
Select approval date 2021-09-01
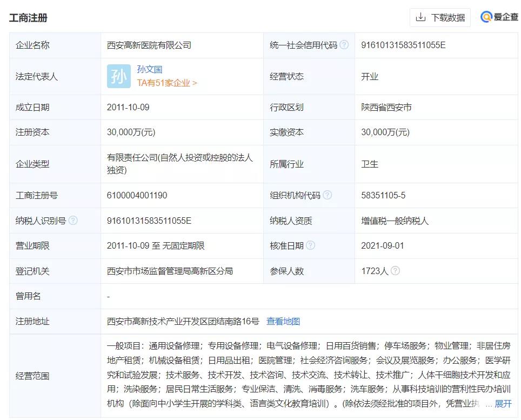(383, 246)
